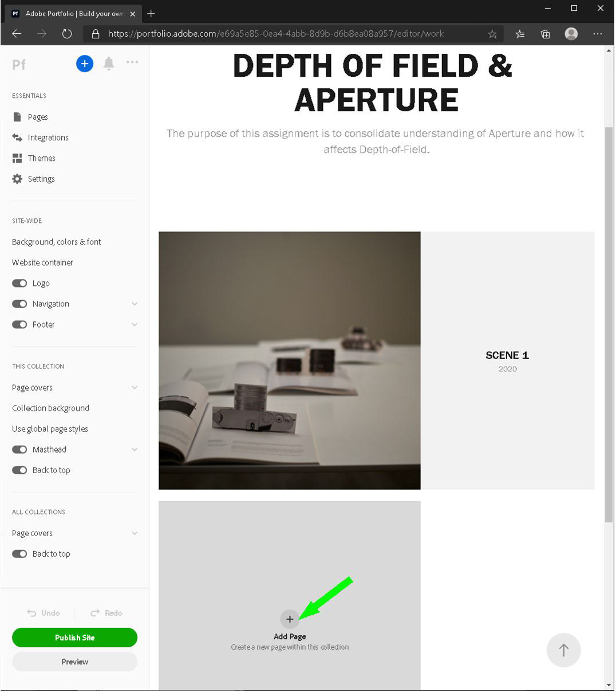Expand All Collections Page covers chevron
Screen dimensions: 616x692
[135, 533]
